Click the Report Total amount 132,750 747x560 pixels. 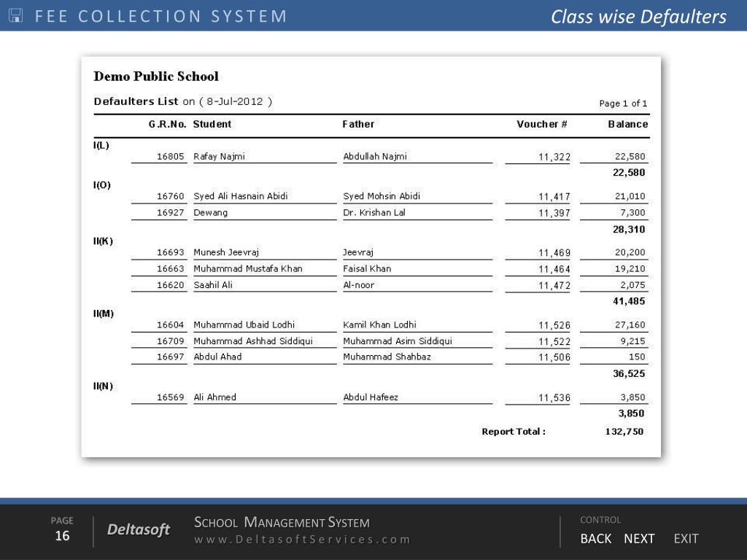point(624,432)
